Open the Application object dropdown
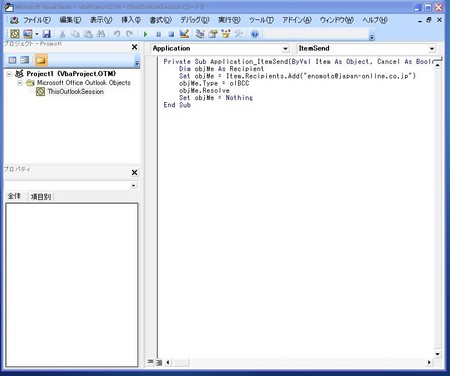 (x=285, y=49)
